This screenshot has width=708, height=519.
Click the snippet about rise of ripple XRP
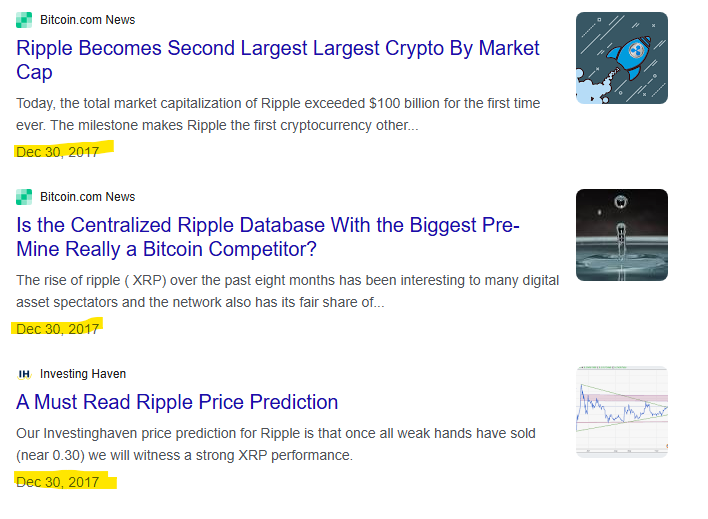tap(288, 291)
